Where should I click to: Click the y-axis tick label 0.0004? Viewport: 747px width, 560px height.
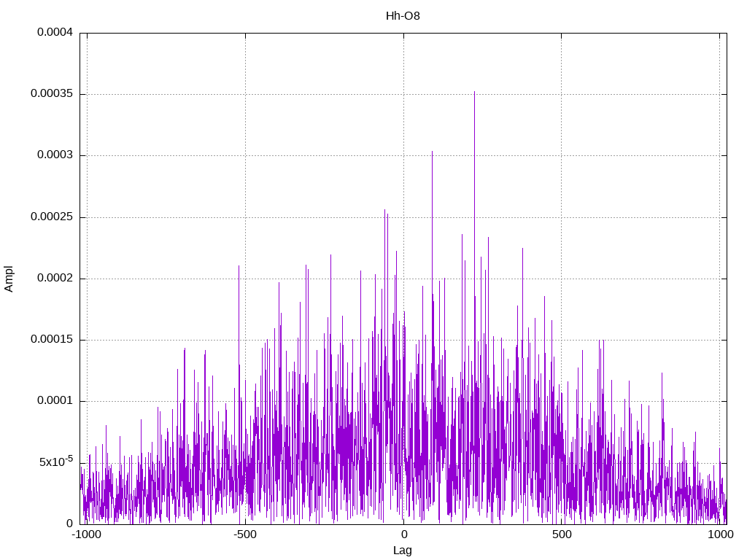55,32
